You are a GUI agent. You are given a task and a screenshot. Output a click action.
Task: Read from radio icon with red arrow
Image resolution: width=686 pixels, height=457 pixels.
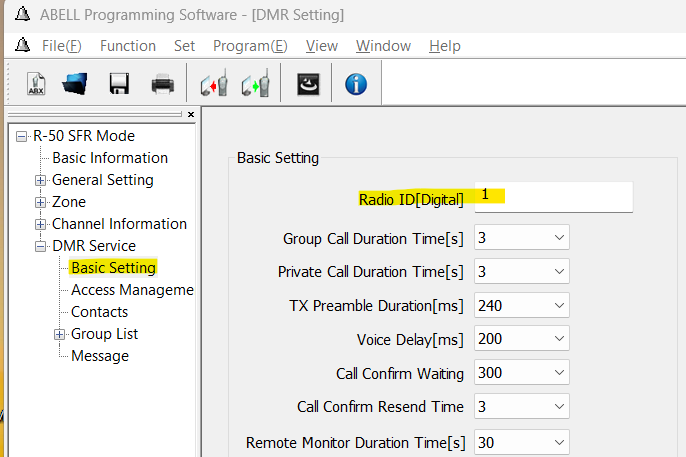pos(214,83)
